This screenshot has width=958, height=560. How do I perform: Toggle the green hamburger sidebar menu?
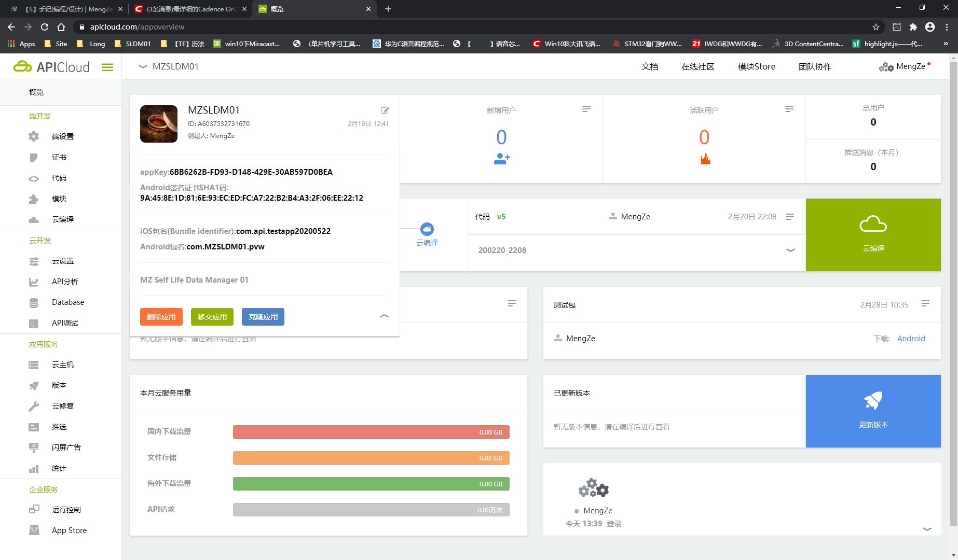[107, 67]
